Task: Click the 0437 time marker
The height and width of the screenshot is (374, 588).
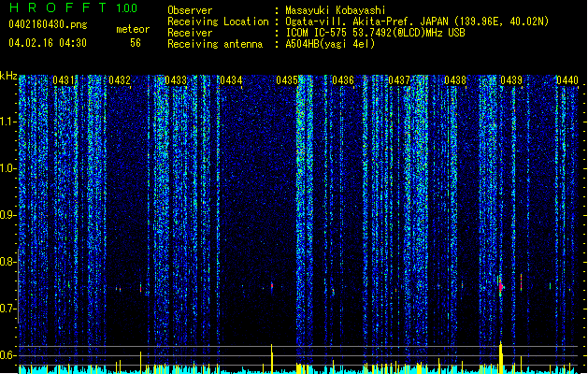Action: pos(399,80)
